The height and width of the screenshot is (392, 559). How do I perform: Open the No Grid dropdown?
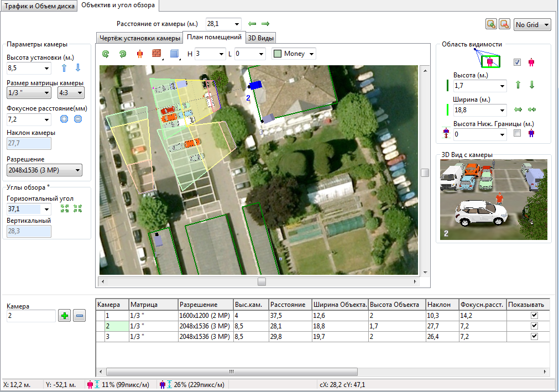tap(532, 24)
